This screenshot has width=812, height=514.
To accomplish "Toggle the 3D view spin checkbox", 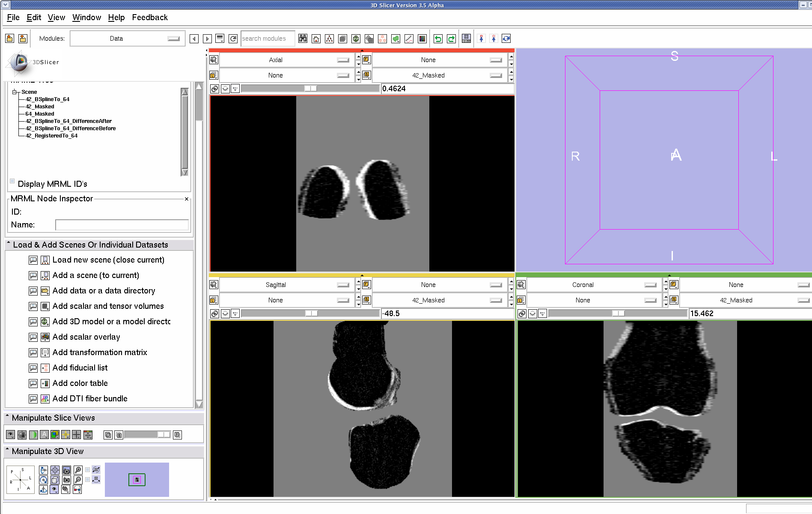I will 88,470.
